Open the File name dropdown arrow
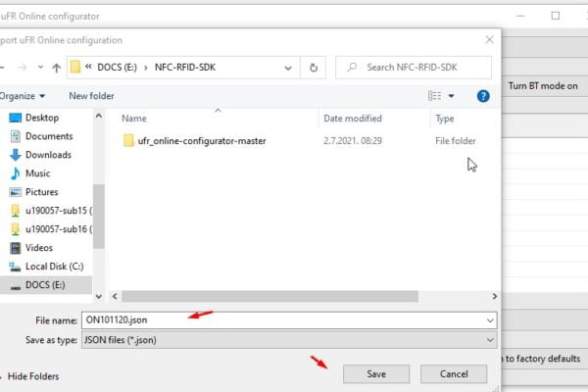Viewport: 588px width, 392px height. [x=490, y=320]
